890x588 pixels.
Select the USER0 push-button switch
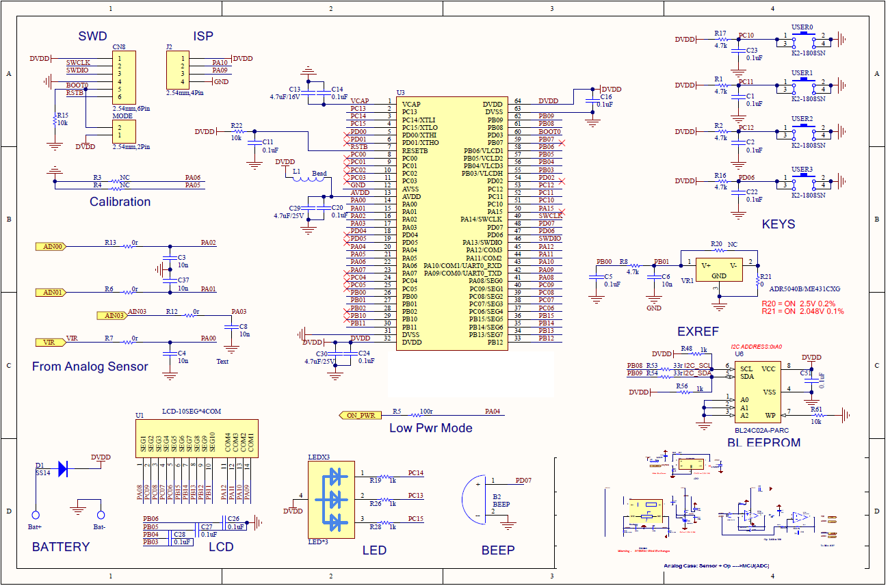(x=804, y=40)
